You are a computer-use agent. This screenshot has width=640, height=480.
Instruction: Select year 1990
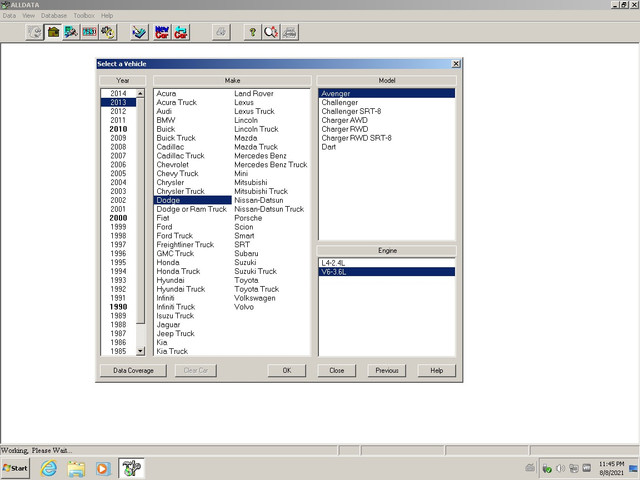(118, 307)
